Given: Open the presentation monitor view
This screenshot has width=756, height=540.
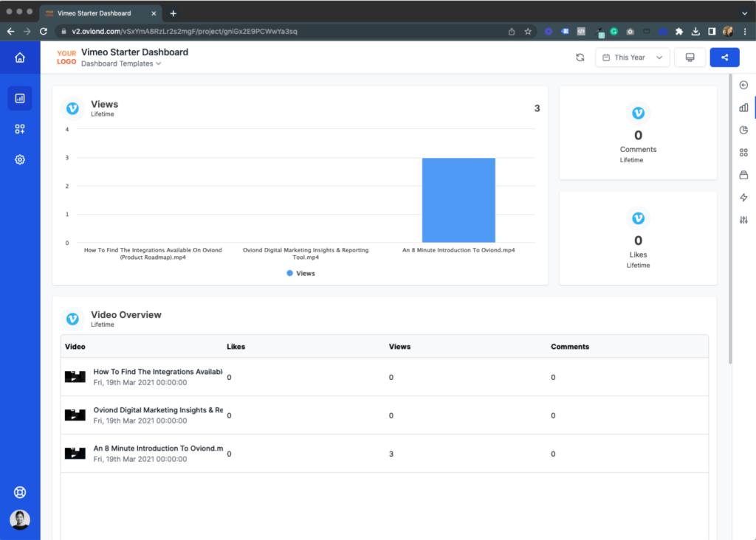Looking at the screenshot, I should click(690, 58).
